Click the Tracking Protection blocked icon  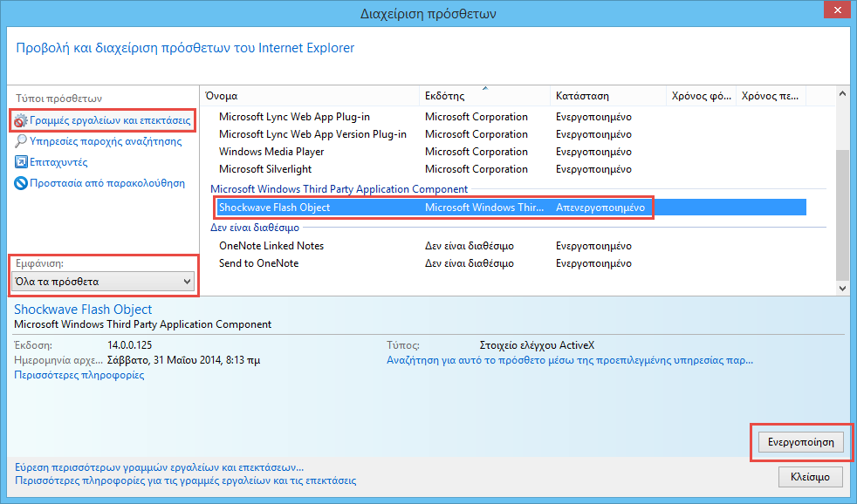(21, 183)
